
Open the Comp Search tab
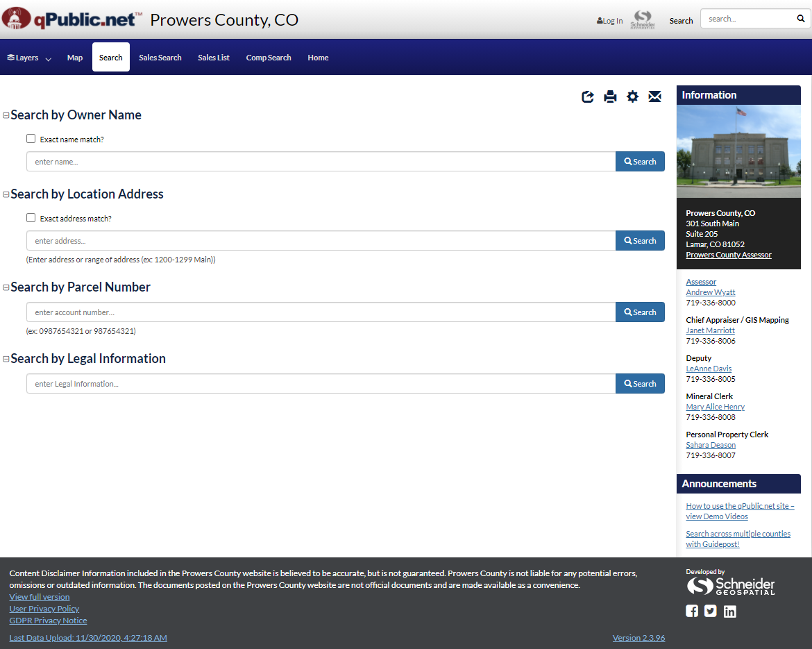coord(269,58)
